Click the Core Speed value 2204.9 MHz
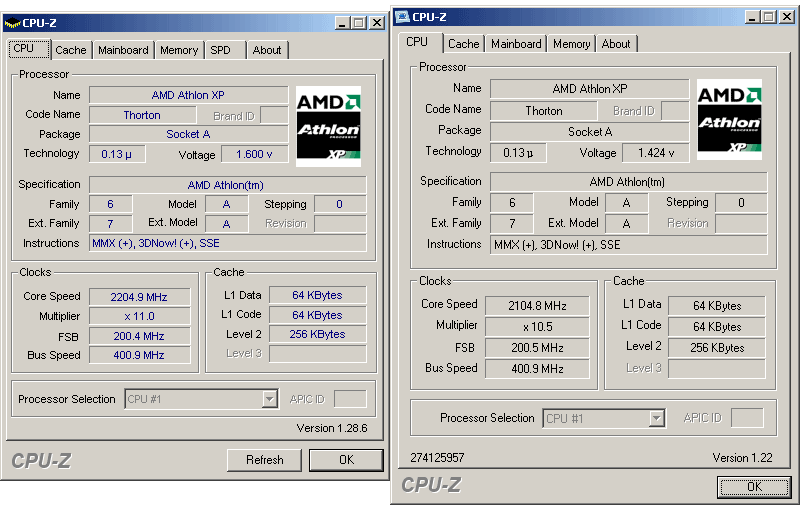Screen dimensions: 800x513 (139, 297)
